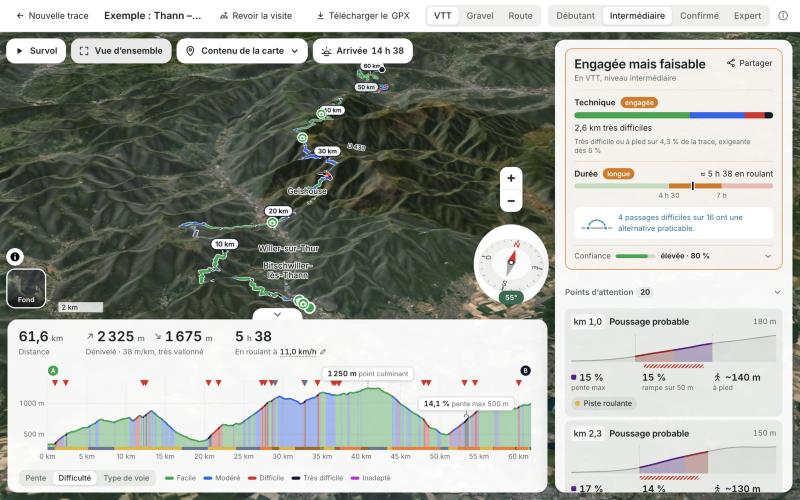Activate Vue d'ensemble overview
This screenshot has width=800, height=500.
[121, 51]
